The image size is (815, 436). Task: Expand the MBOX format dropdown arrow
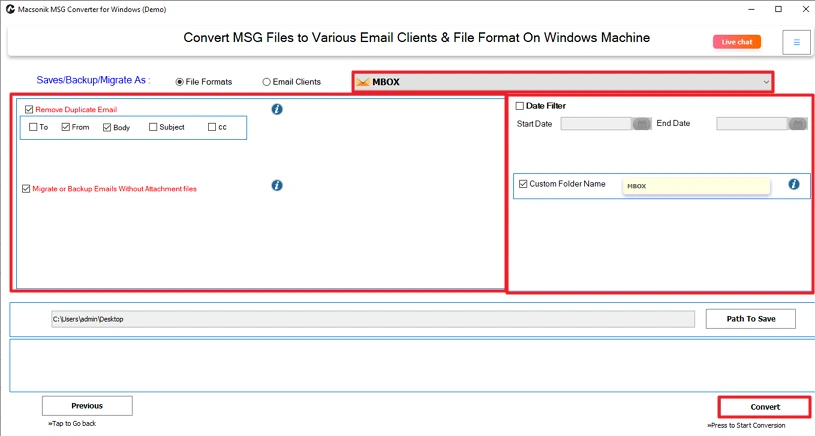(x=766, y=82)
